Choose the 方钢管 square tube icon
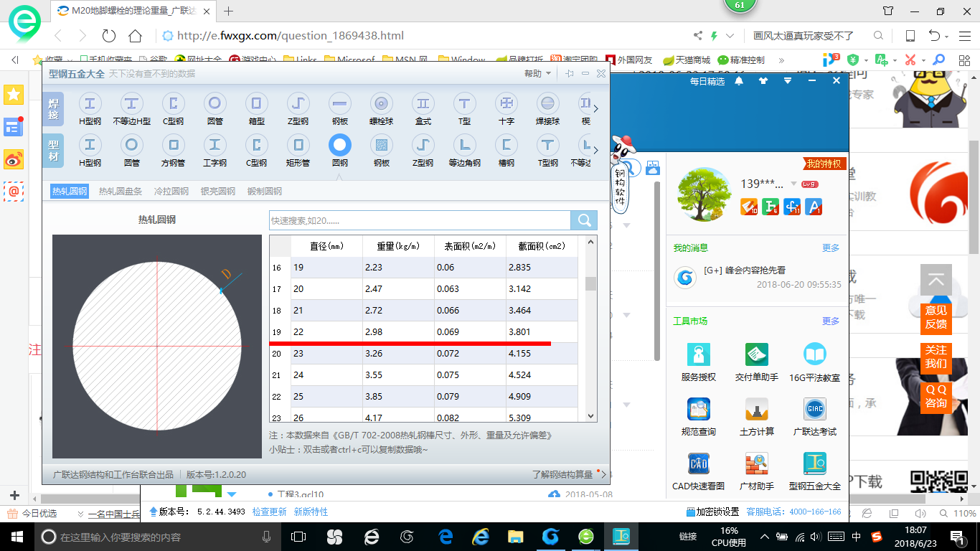The width and height of the screenshot is (980, 551). point(173,151)
